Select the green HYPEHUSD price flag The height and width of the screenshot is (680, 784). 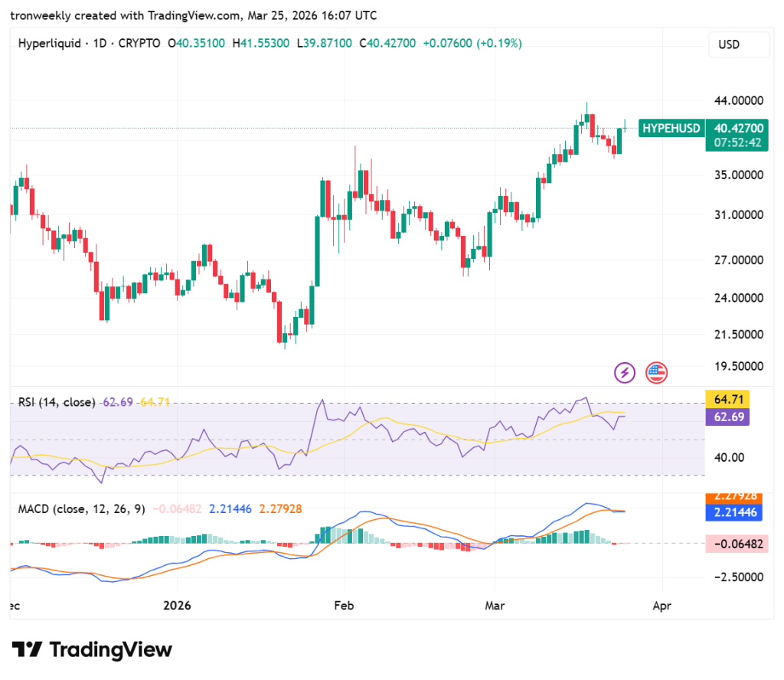point(671,128)
